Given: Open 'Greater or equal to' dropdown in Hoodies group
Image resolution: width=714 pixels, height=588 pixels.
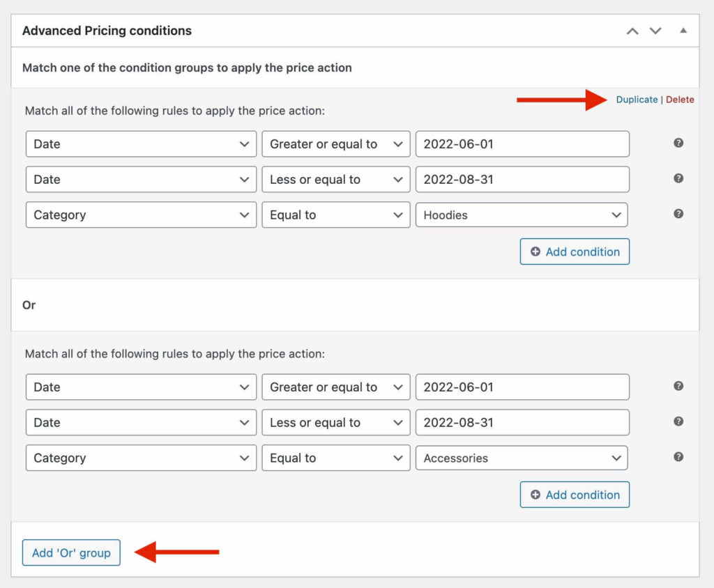Looking at the screenshot, I should [x=336, y=144].
